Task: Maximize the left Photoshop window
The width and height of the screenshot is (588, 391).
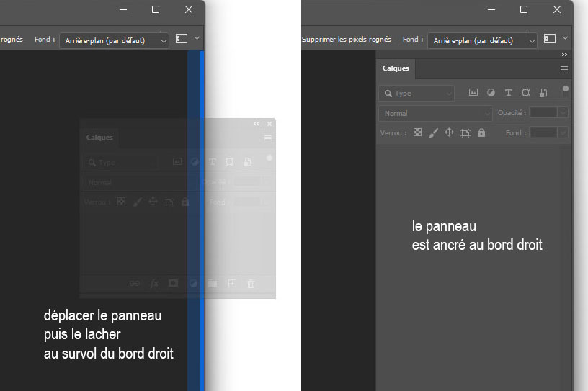Action: coord(156,10)
